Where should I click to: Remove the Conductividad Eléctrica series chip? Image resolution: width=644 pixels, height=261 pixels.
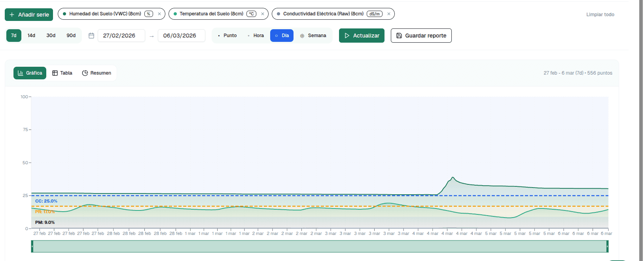tap(389, 14)
